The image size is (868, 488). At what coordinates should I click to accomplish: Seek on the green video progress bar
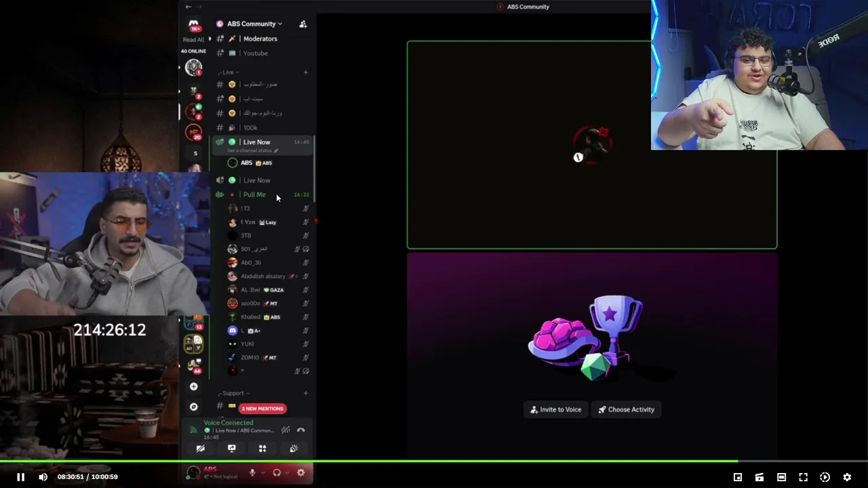click(x=434, y=462)
